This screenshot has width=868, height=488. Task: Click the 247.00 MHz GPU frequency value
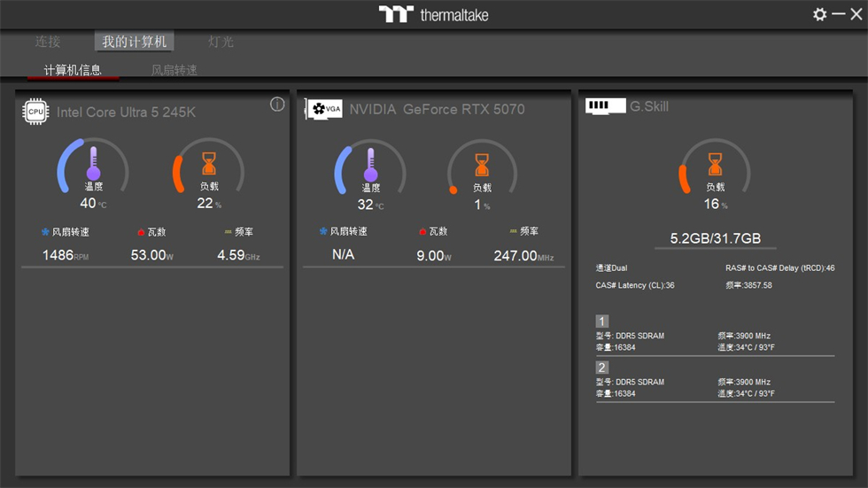coord(523,256)
